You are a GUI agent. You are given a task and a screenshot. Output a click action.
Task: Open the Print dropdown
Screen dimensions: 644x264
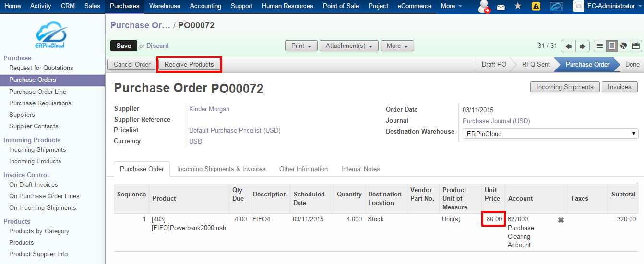point(301,46)
